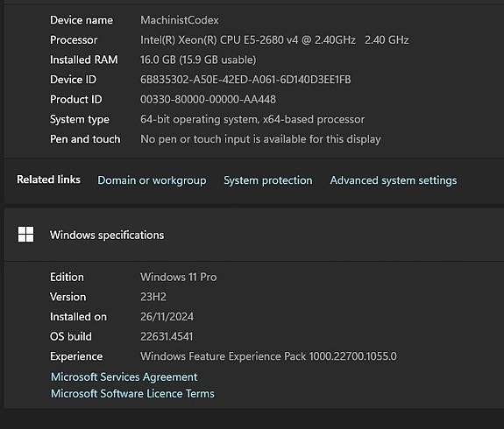The width and height of the screenshot is (504, 429).
Task: Click the System type label
Action: [x=80, y=119]
